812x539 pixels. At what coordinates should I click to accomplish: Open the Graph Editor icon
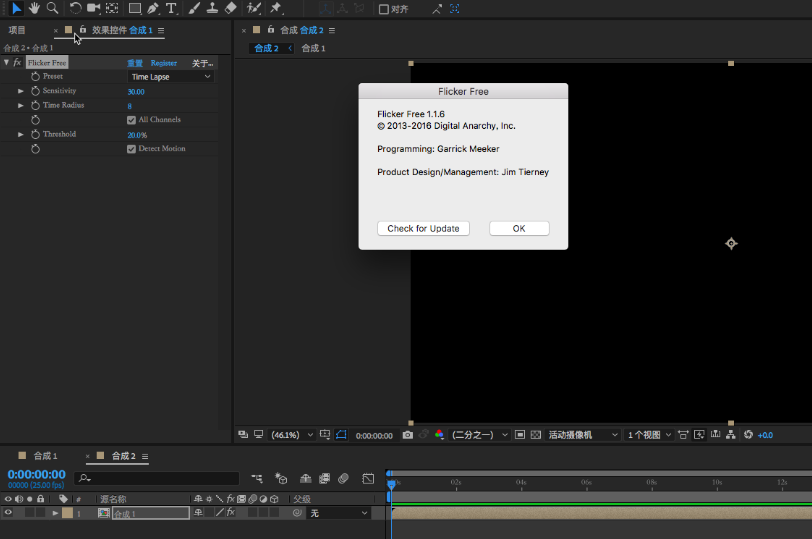368,478
